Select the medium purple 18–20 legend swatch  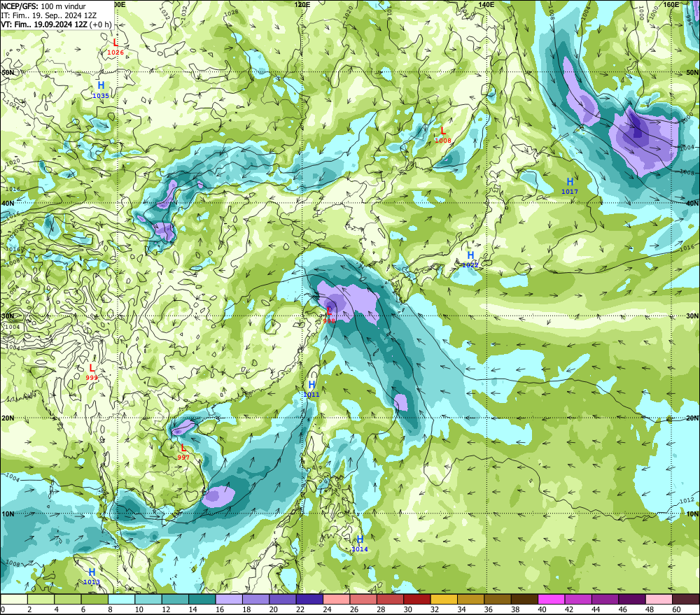click(x=255, y=599)
